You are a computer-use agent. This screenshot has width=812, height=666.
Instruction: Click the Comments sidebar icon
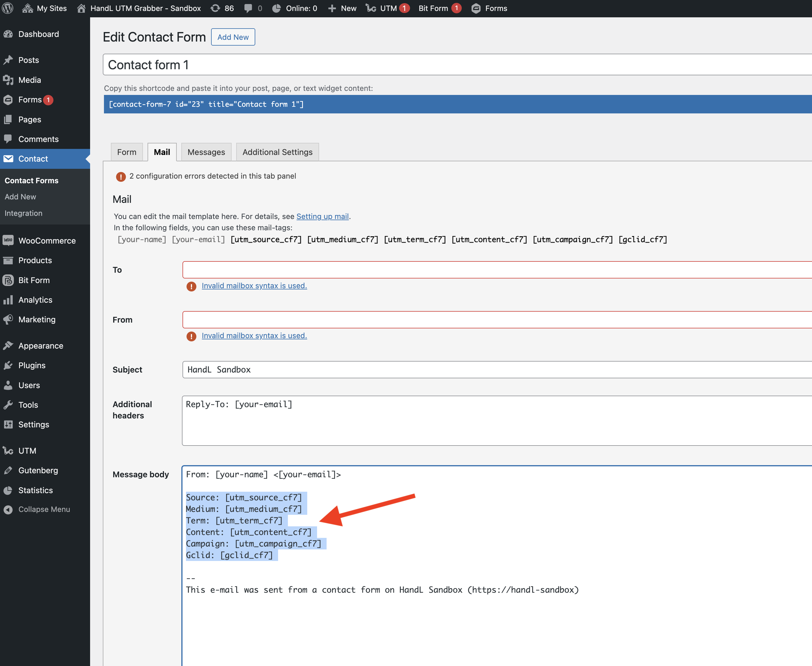coord(8,139)
